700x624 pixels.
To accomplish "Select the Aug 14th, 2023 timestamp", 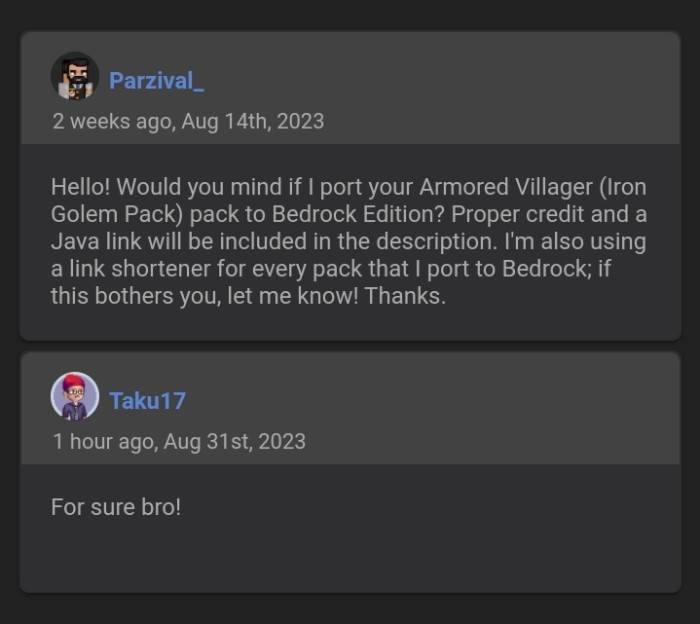I will [x=253, y=121].
